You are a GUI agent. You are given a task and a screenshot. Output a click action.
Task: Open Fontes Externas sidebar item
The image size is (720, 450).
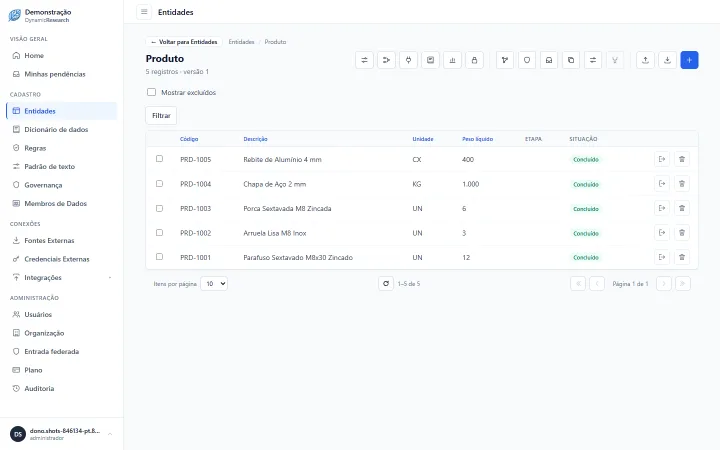pos(61,240)
